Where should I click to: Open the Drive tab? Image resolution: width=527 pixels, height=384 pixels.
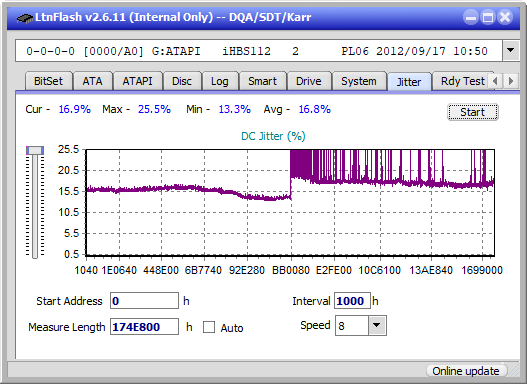tap(309, 81)
